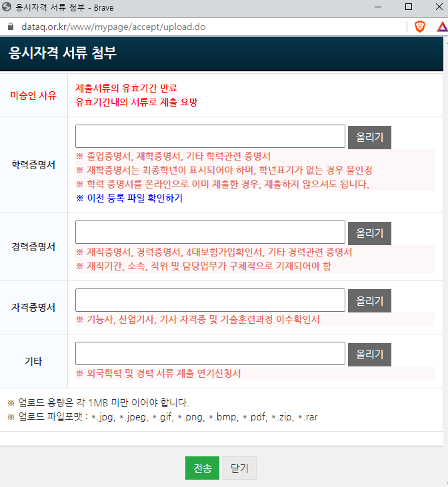Click the 유효기간내의 서류로 제출 요망 text

[x=136, y=102]
